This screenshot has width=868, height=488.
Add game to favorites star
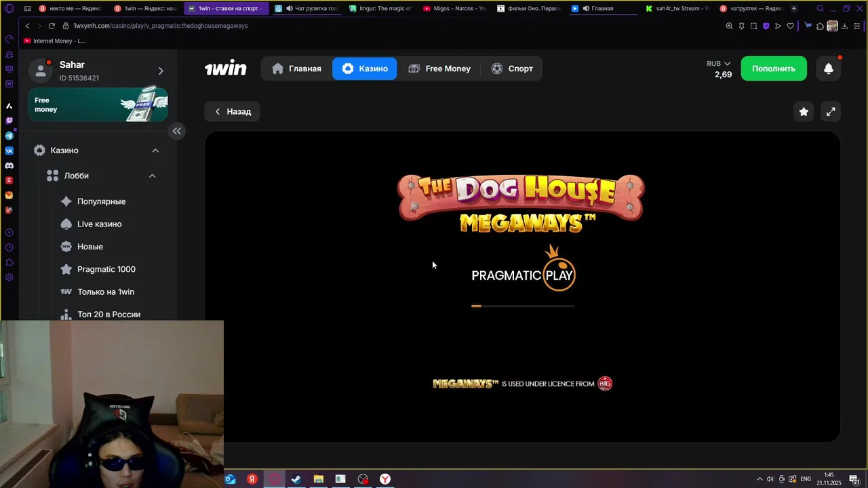(804, 112)
